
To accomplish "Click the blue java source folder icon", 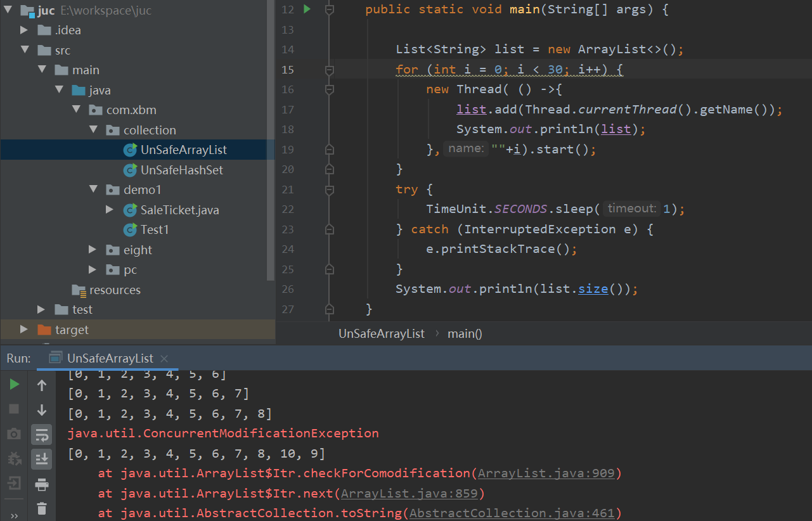I will pyautogui.click(x=79, y=90).
